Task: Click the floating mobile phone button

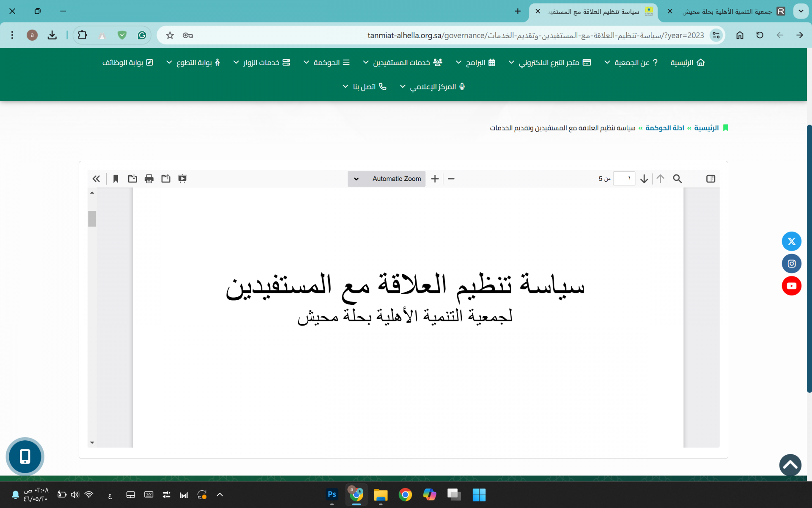Action: point(25,456)
